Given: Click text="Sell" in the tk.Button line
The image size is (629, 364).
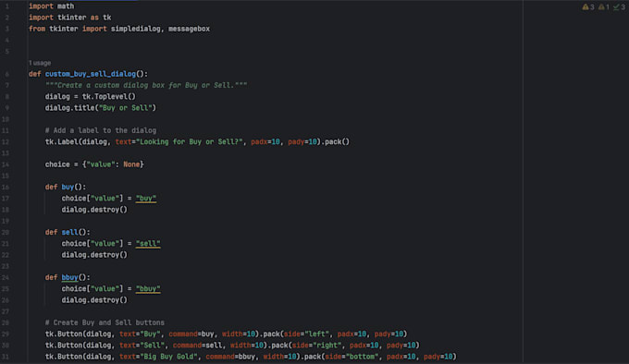Looking at the screenshot, I should pos(142,346).
